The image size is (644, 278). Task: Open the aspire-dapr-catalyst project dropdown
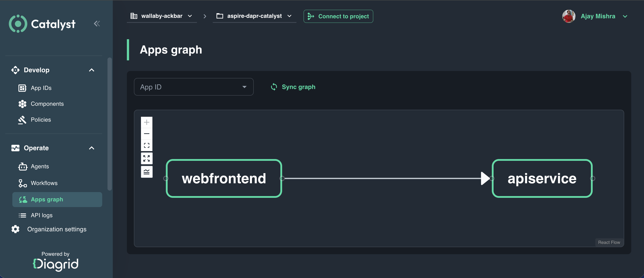click(x=254, y=16)
